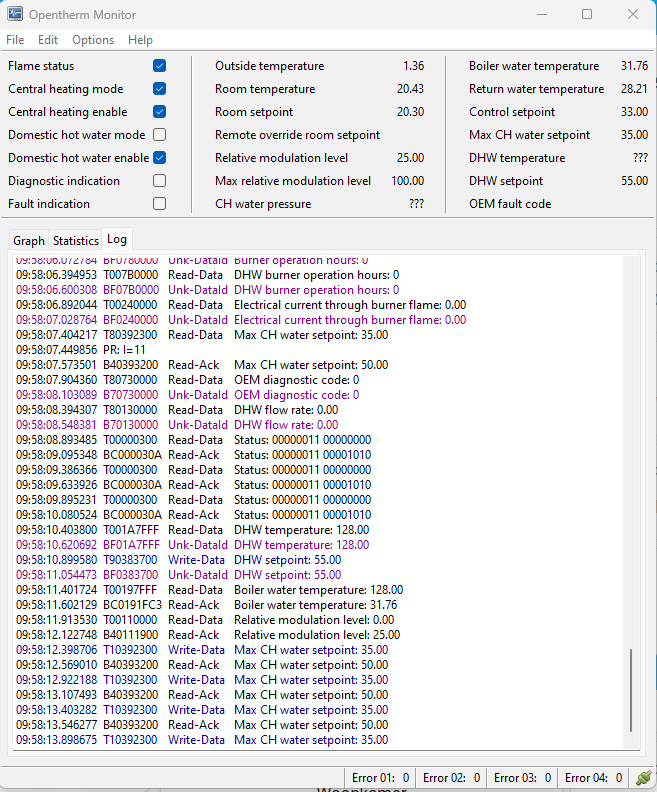
Task: Select log line 09:58:06.394953 DHW burner operation hours
Action: (x=208, y=275)
